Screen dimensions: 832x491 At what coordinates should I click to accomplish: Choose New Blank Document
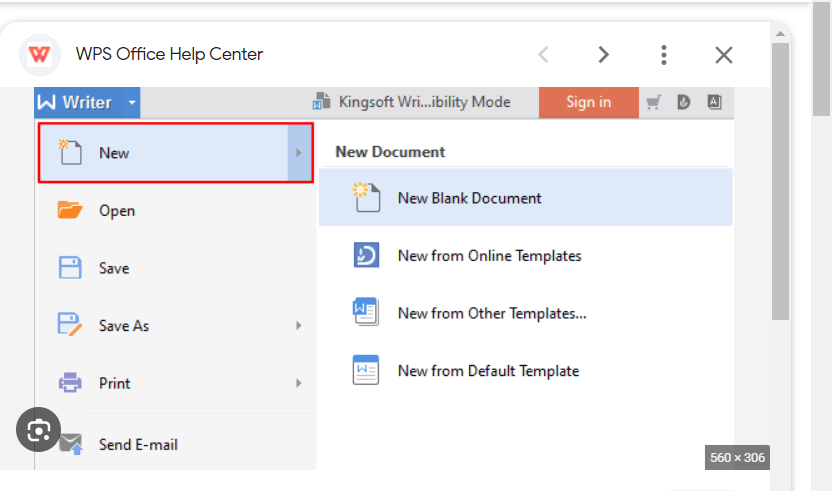tap(526, 198)
